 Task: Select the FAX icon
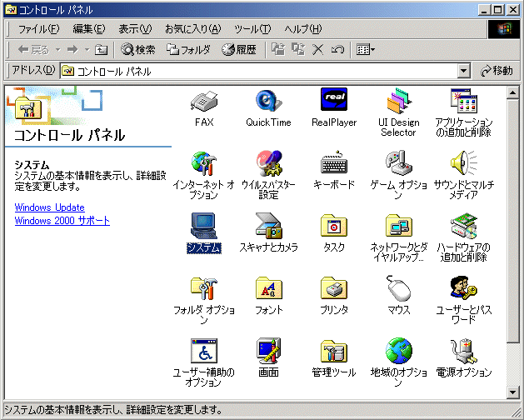coord(204,102)
